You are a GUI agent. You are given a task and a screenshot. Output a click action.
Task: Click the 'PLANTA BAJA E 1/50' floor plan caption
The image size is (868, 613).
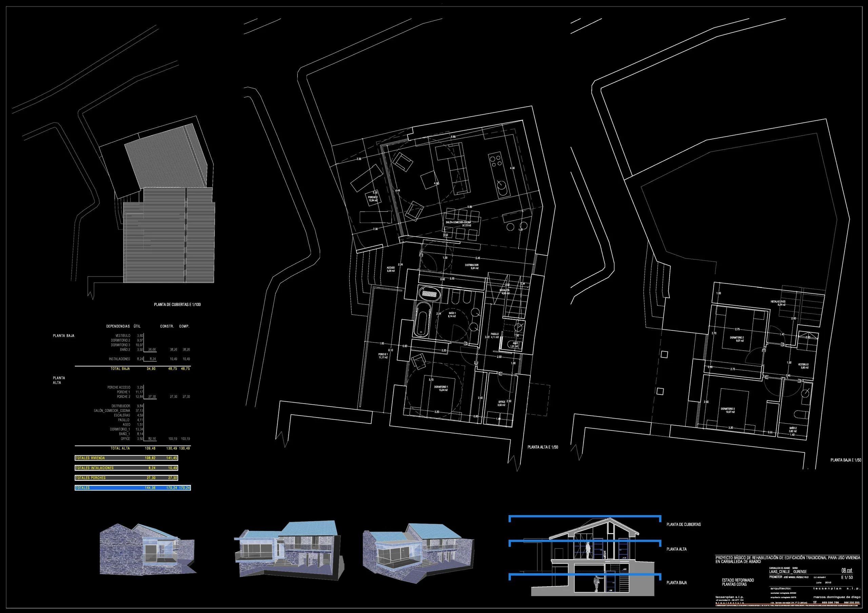coord(846,460)
